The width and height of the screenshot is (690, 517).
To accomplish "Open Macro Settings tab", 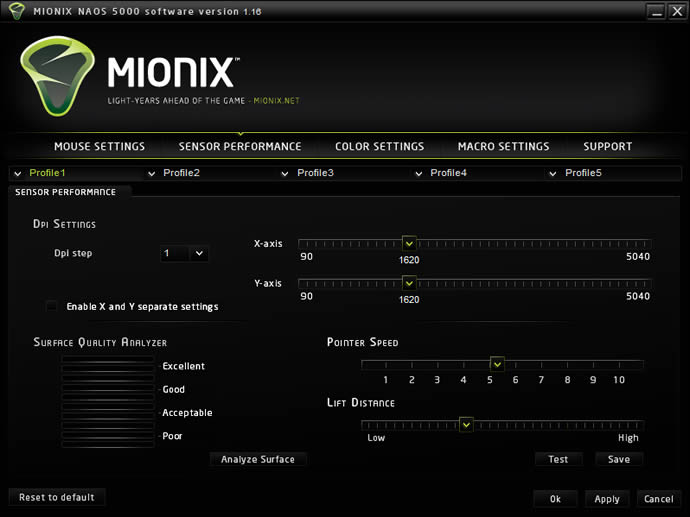I will pyautogui.click(x=503, y=147).
